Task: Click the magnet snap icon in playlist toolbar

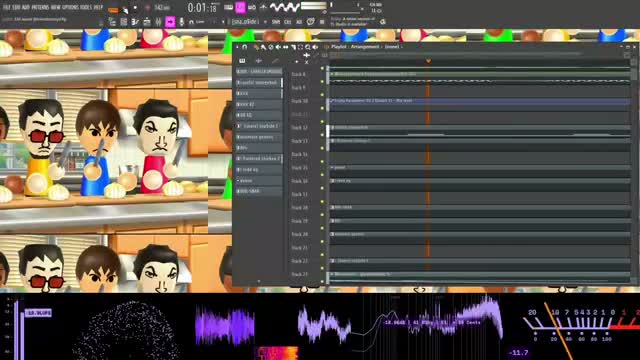Action: (x=245, y=47)
